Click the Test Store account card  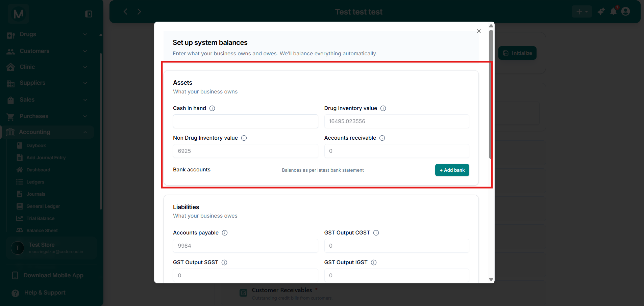coord(51,248)
